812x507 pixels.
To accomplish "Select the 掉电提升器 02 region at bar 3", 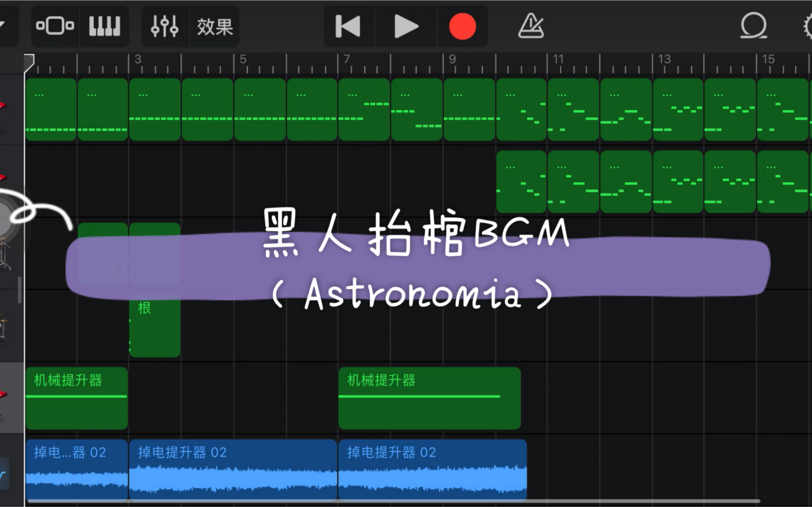I will (233, 469).
